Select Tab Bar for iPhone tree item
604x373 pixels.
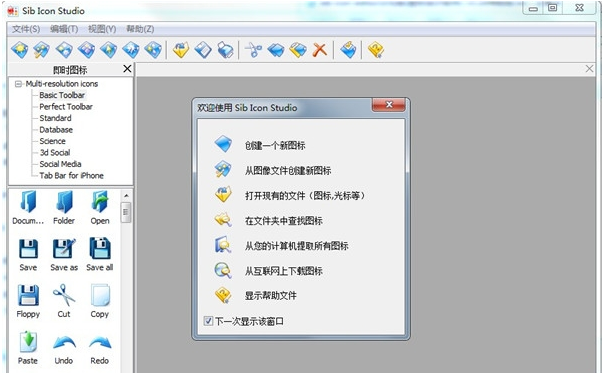(72, 176)
